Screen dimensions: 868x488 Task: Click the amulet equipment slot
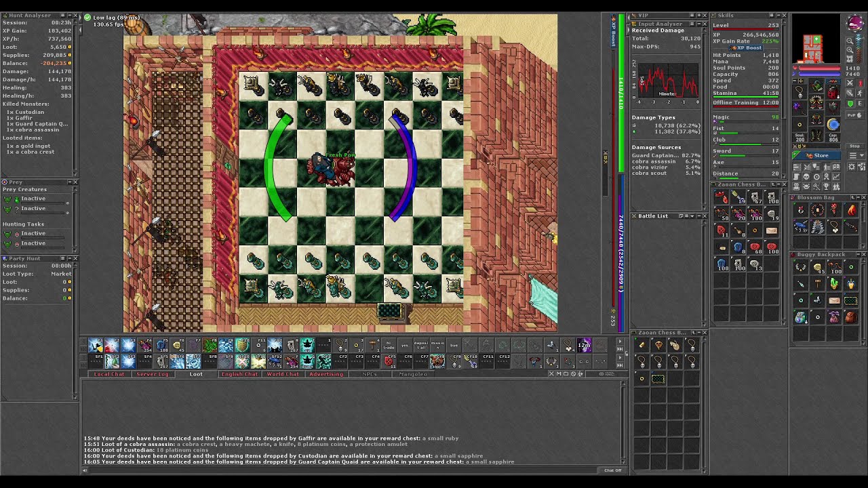800,91
